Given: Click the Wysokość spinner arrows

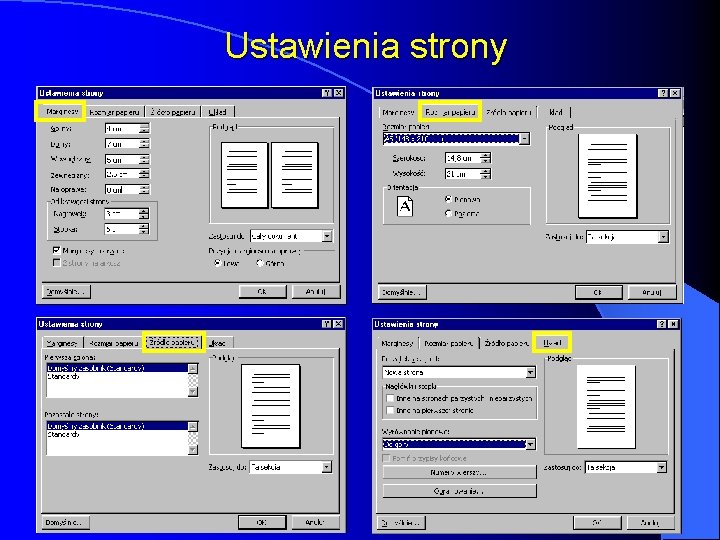Looking at the screenshot, I should coord(486,174).
